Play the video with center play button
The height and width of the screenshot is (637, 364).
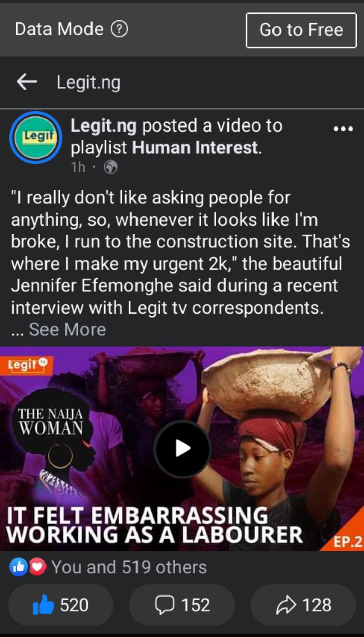(x=182, y=448)
